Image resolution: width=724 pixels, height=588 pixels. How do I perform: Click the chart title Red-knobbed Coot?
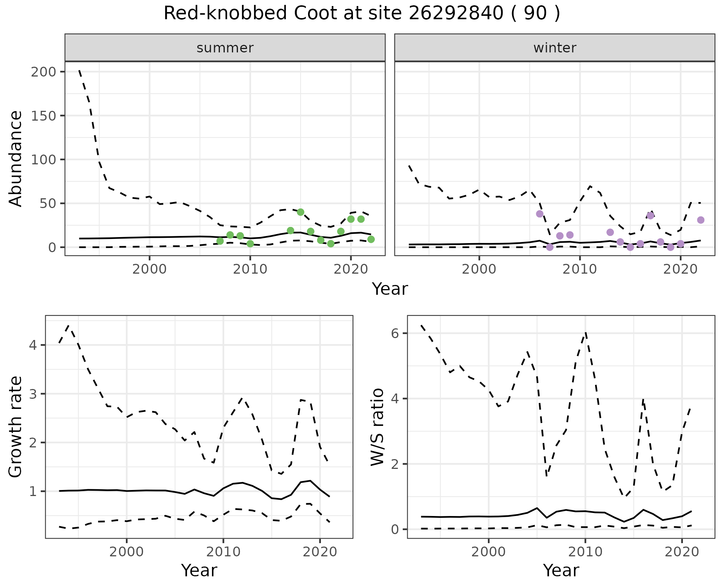coord(361,14)
